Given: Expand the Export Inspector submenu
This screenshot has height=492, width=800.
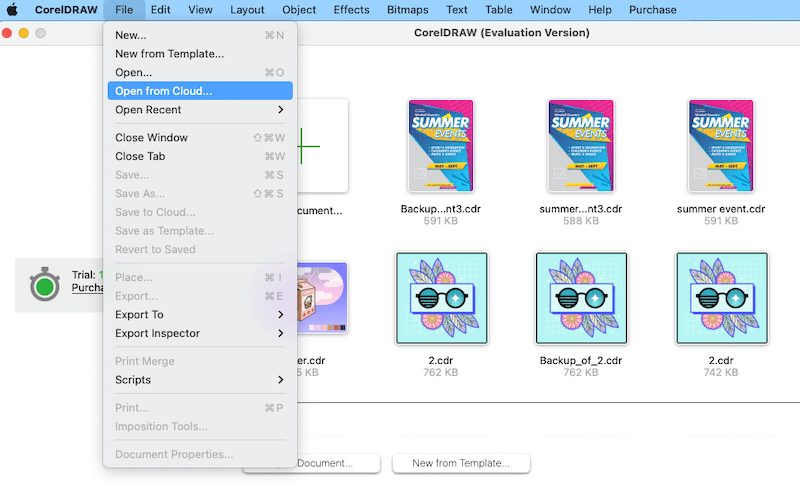Looking at the screenshot, I should (x=200, y=333).
